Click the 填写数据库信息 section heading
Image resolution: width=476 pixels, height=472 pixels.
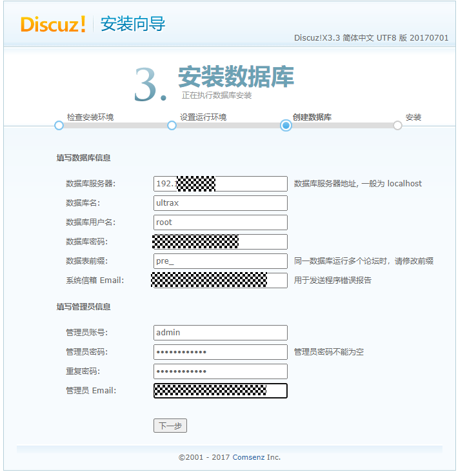(83, 158)
